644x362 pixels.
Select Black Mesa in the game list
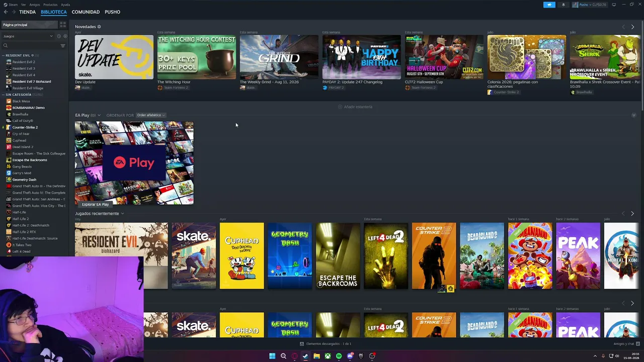click(x=21, y=101)
